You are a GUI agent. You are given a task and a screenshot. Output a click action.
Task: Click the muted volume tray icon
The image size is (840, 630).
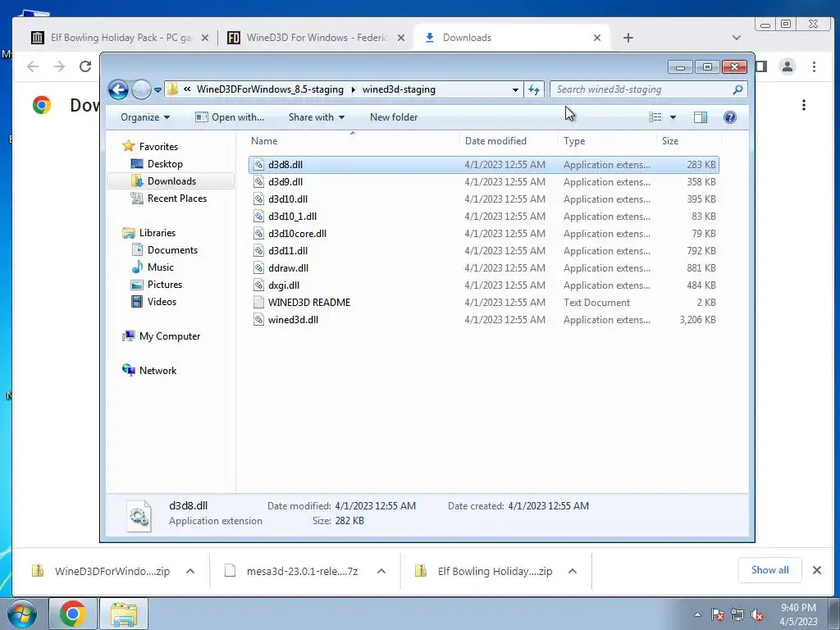tap(757, 614)
